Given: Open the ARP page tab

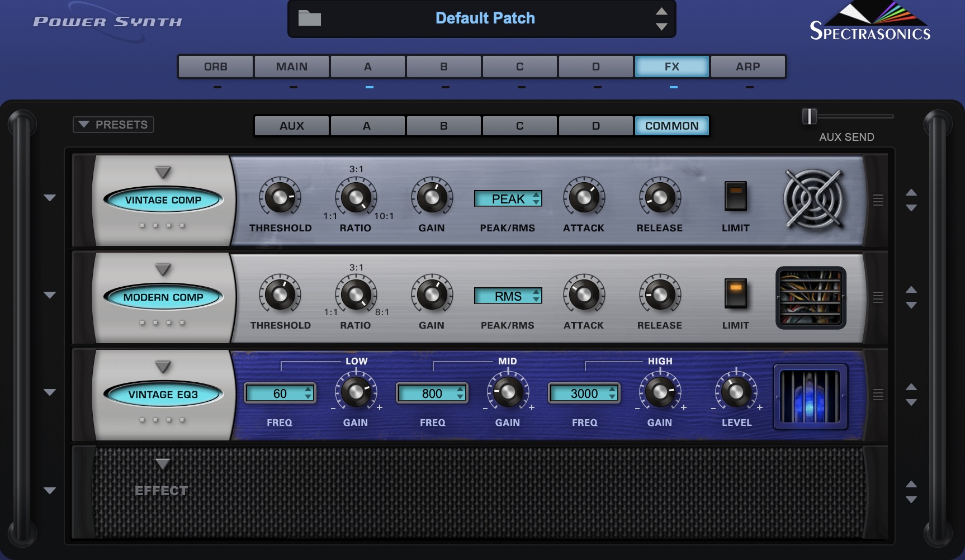Looking at the screenshot, I should point(748,67).
